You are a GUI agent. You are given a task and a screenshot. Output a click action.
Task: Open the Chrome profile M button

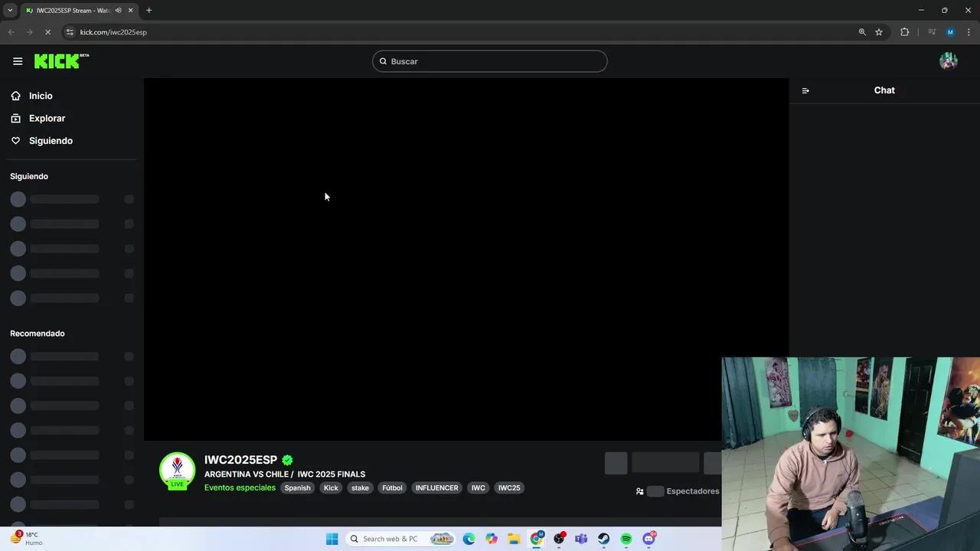[950, 32]
